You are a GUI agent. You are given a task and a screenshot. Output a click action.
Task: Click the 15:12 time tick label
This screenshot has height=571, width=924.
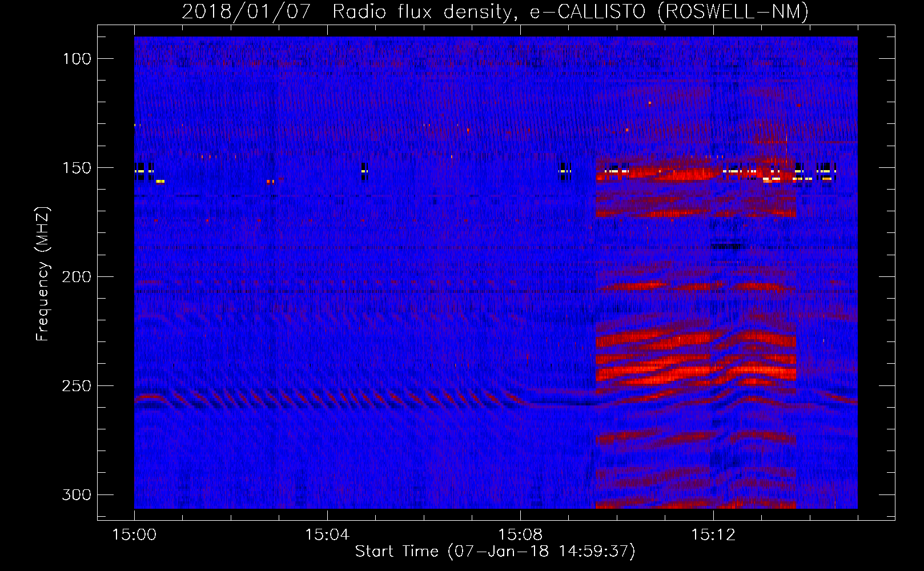click(713, 535)
